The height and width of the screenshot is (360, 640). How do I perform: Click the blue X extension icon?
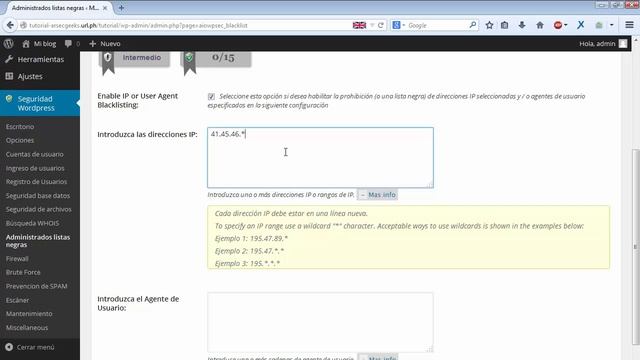(x=580, y=25)
